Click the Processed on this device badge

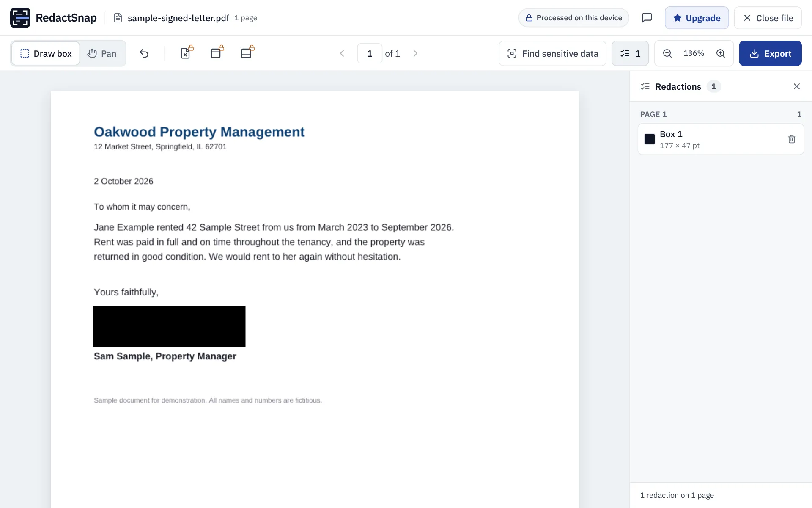click(573, 18)
